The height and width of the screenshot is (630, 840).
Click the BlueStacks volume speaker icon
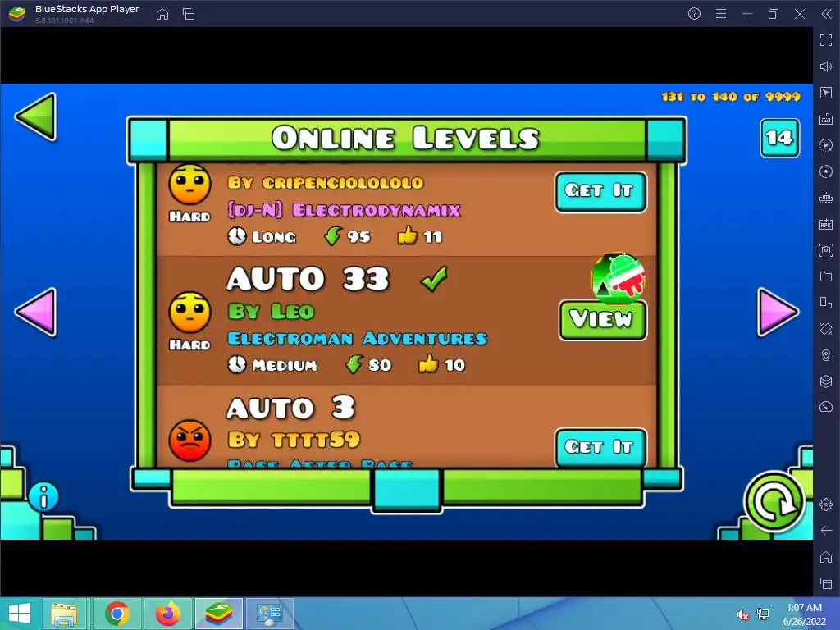(x=826, y=66)
